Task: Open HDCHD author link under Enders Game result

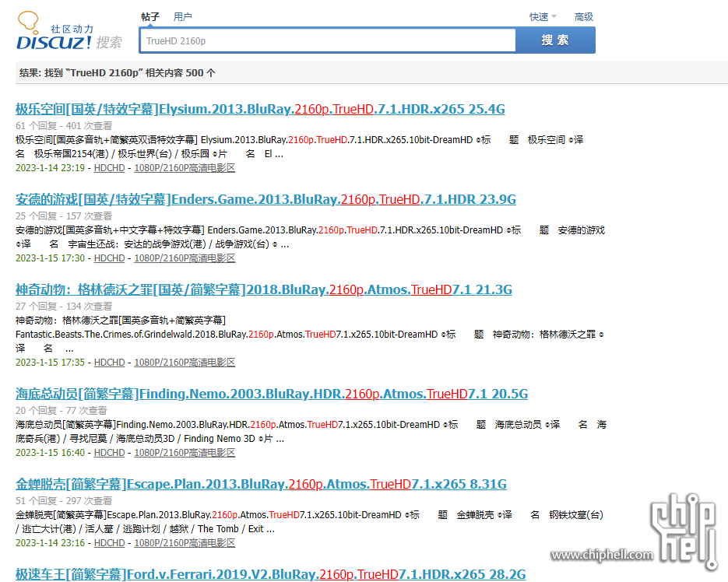Action: pyautogui.click(x=110, y=258)
